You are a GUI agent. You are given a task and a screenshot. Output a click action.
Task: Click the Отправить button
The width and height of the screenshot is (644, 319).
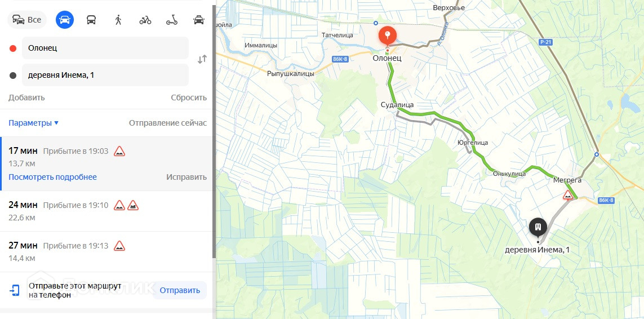(180, 290)
